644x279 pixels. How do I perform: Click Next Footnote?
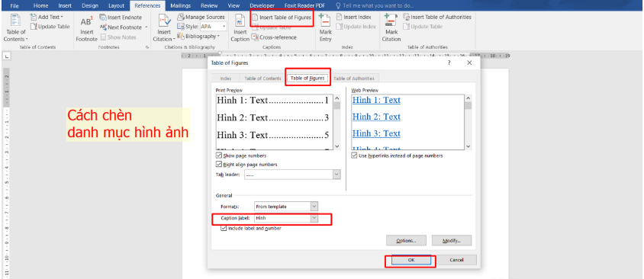point(121,27)
